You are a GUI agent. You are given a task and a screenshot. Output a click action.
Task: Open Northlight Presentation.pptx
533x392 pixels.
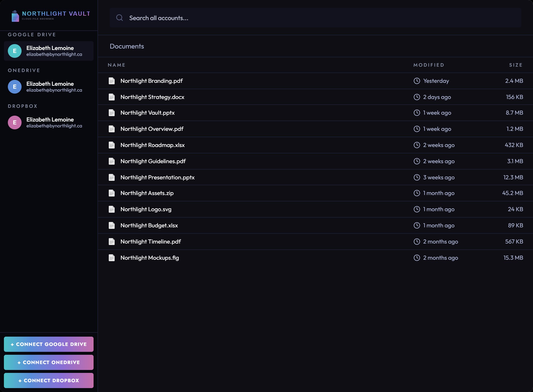[x=157, y=177]
